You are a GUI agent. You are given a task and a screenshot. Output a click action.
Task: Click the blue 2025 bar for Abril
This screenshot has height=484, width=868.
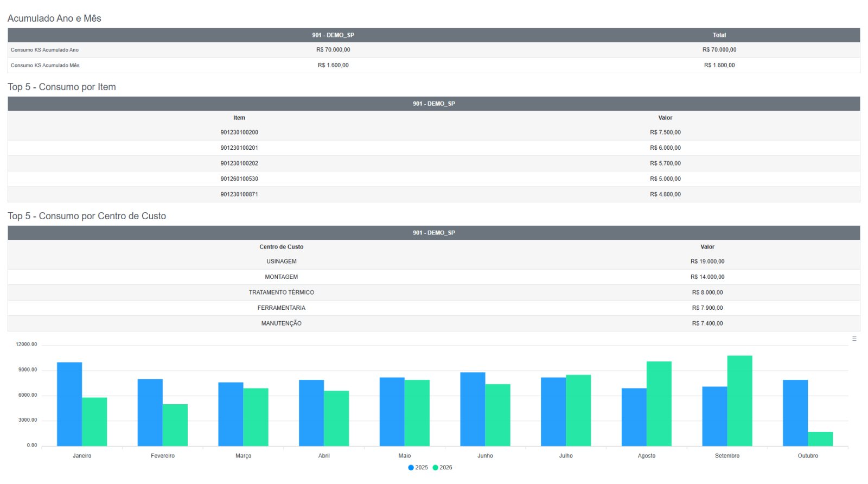click(311, 413)
